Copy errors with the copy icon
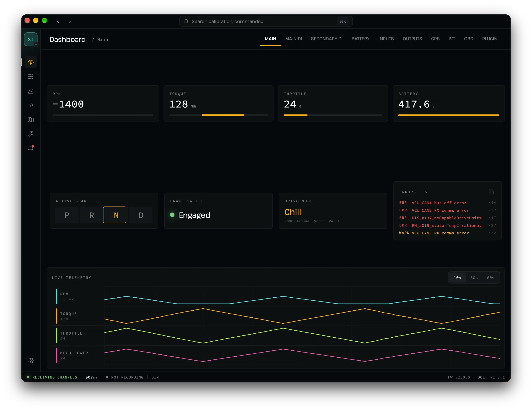This screenshot has height=410, width=532. (x=491, y=192)
